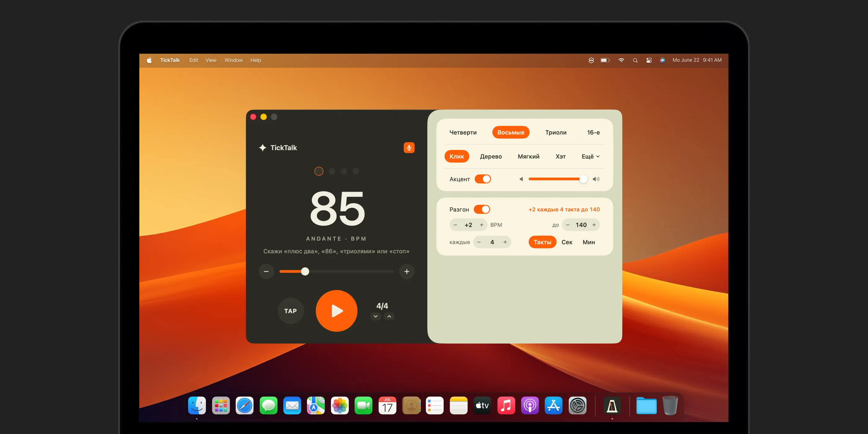Set ramp interval unit to Мин
The height and width of the screenshot is (434, 868).
point(589,242)
